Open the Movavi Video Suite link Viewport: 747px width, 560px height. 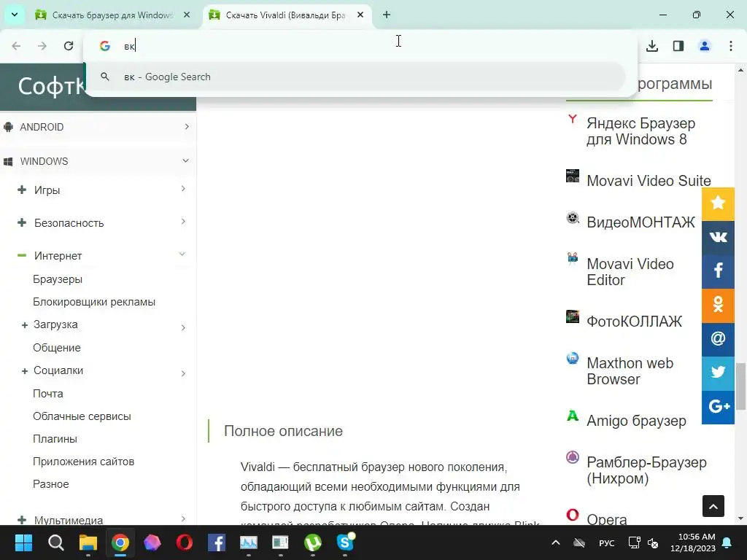tap(649, 181)
